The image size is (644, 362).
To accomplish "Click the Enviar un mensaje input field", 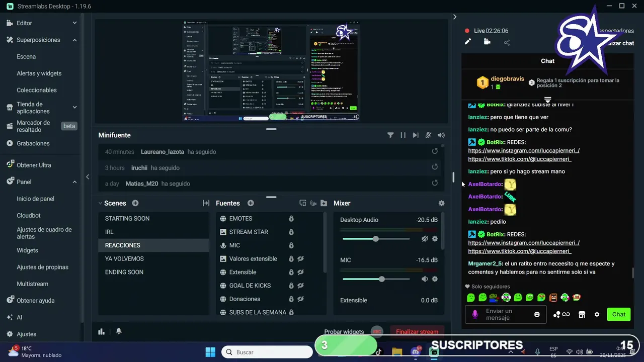I will click(x=506, y=314).
